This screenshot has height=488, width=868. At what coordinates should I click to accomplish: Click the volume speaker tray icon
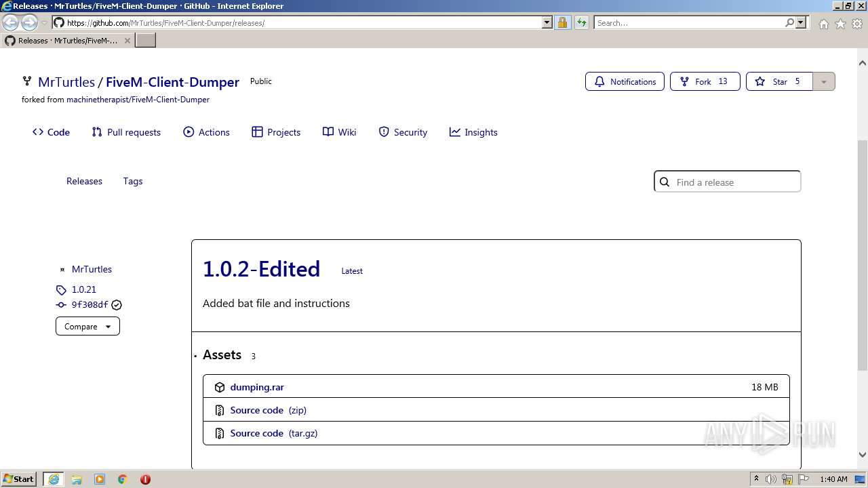pos(771,479)
